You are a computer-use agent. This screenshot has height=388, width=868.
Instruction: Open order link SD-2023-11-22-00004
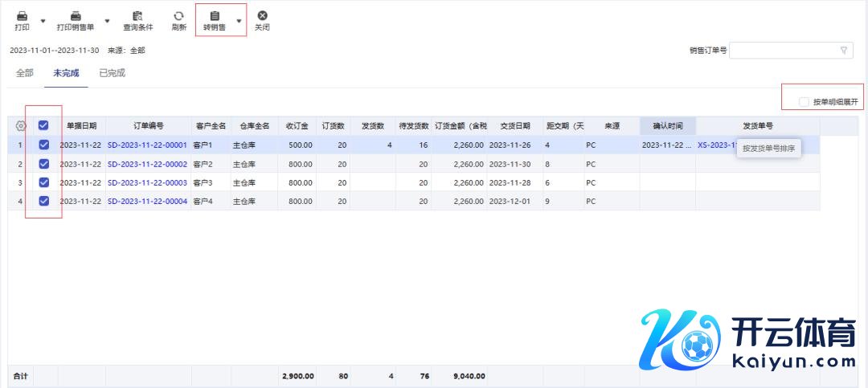[x=147, y=202]
